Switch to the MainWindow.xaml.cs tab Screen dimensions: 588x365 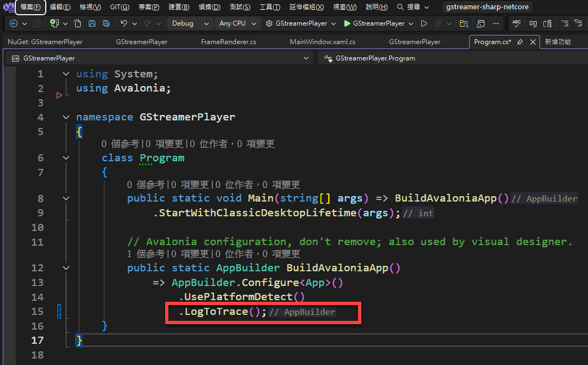(323, 42)
